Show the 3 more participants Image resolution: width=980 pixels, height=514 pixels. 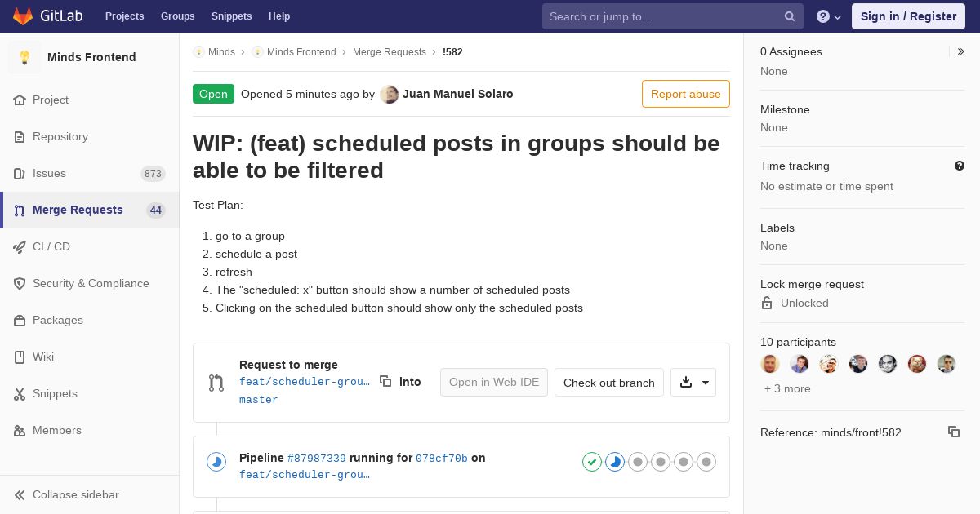point(787,388)
